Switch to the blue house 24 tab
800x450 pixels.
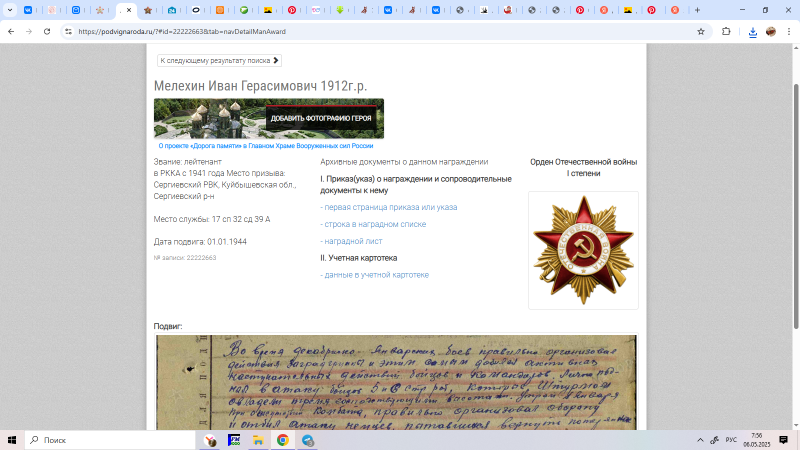tap(172, 10)
